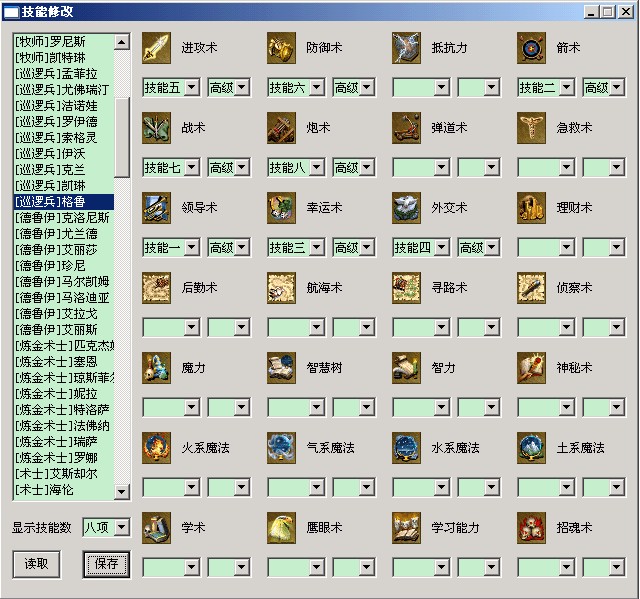Open the 战术 skill slot dropdown 技能七
Image resolution: width=640 pixels, height=599 pixels.
[x=171, y=167]
